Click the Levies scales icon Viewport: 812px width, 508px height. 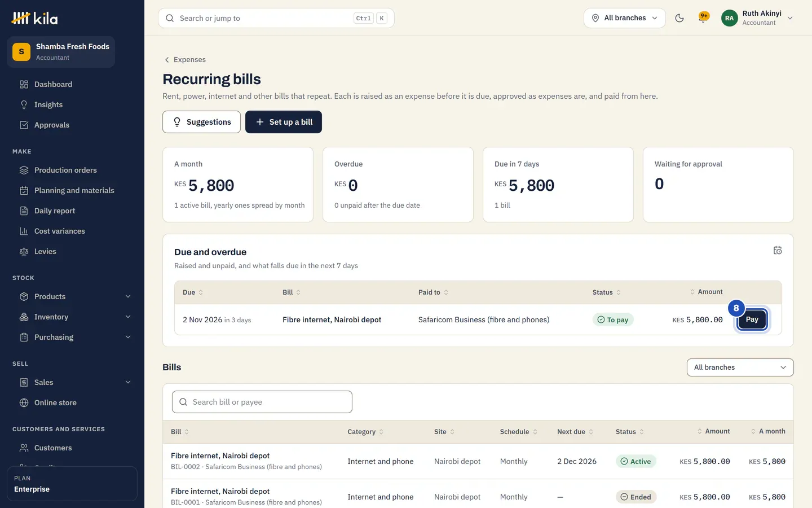24,251
